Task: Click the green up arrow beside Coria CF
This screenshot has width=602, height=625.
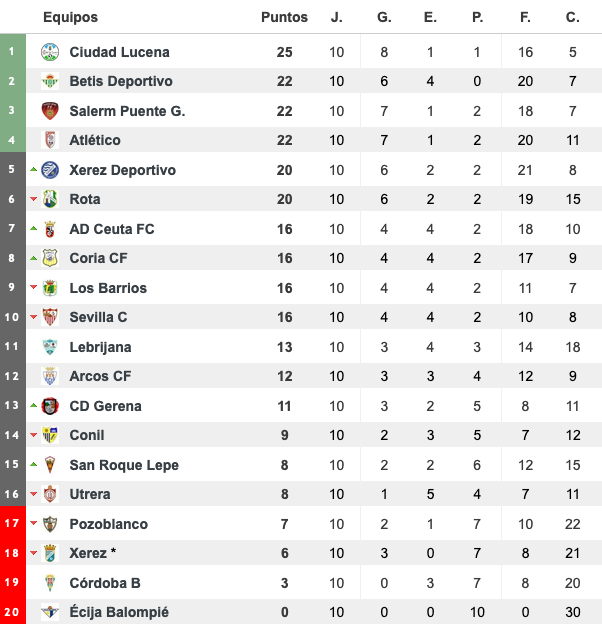Action: 34,258
